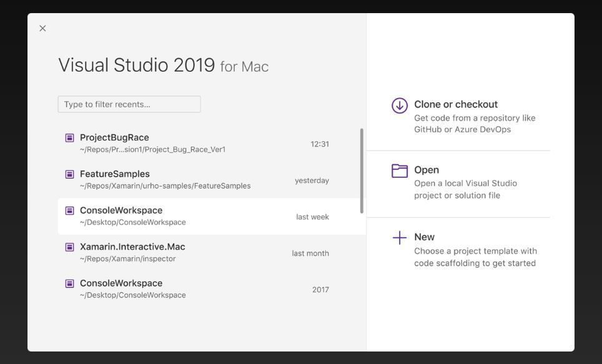The image size is (602, 364).
Task: Click the solution icon beside FeatureSamples
Action: (70, 174)
